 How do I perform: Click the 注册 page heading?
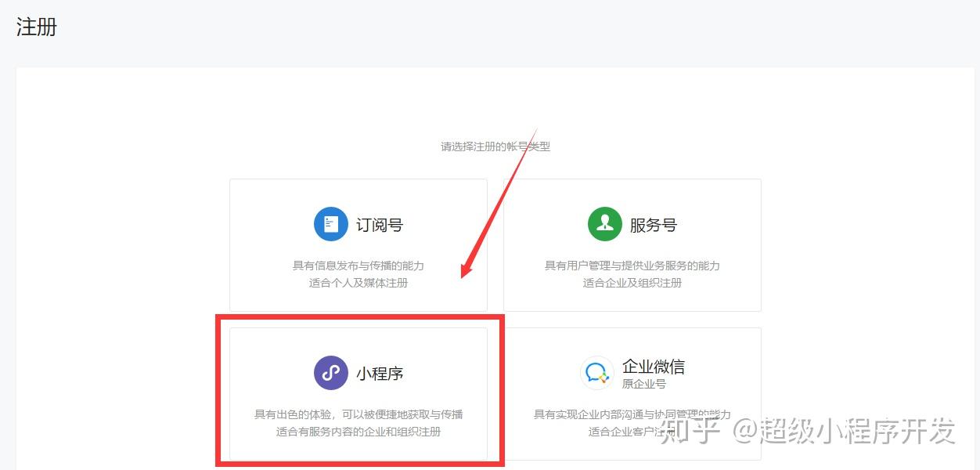(37, 27)
